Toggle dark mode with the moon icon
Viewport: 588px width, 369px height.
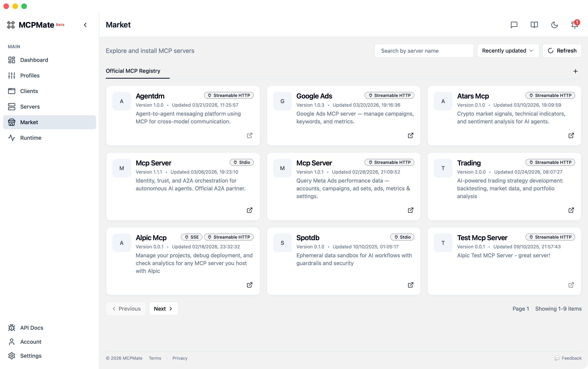[554, 25]
